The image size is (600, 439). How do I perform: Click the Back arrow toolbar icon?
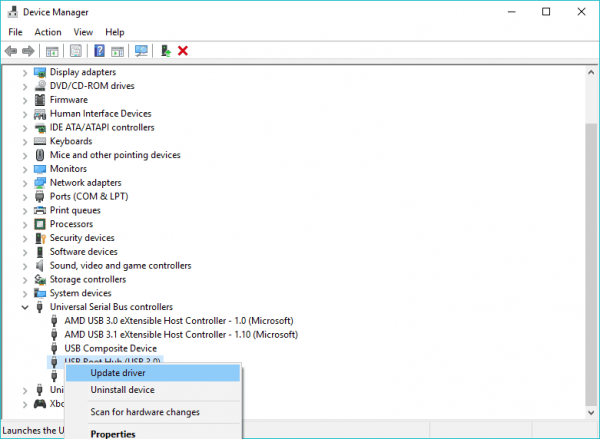click(11, 51)
